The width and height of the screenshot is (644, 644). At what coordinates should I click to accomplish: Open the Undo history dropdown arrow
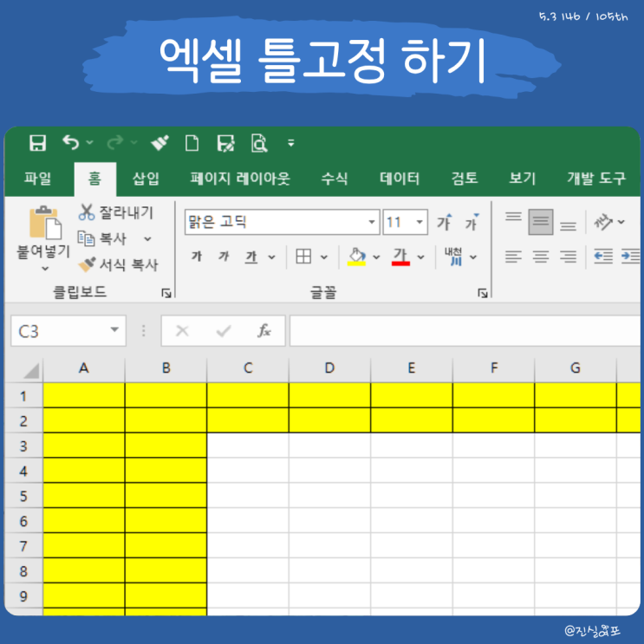[x=89, y=142]
